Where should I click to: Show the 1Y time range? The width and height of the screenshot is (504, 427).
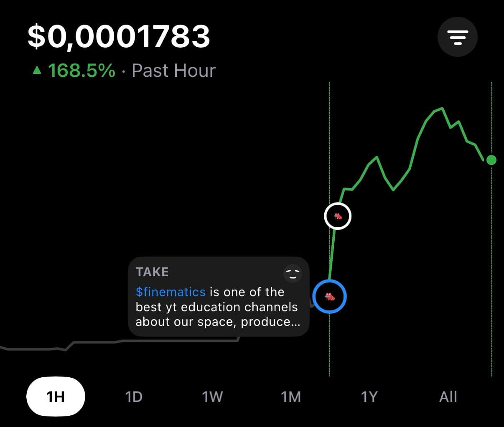(369, 396)
